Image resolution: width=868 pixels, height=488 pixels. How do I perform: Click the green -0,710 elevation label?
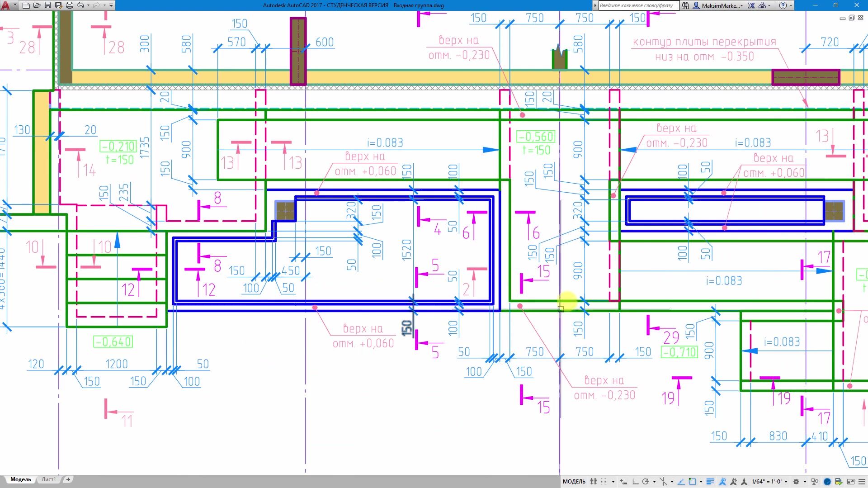click(679, 352)
